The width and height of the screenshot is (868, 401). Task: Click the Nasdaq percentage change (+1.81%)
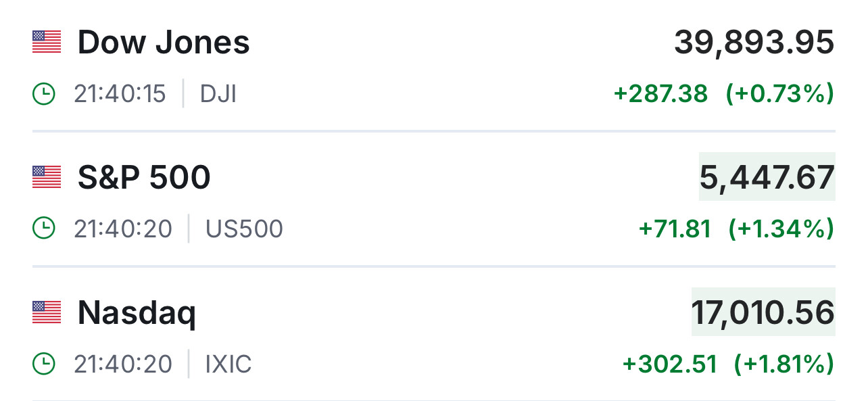783,364
